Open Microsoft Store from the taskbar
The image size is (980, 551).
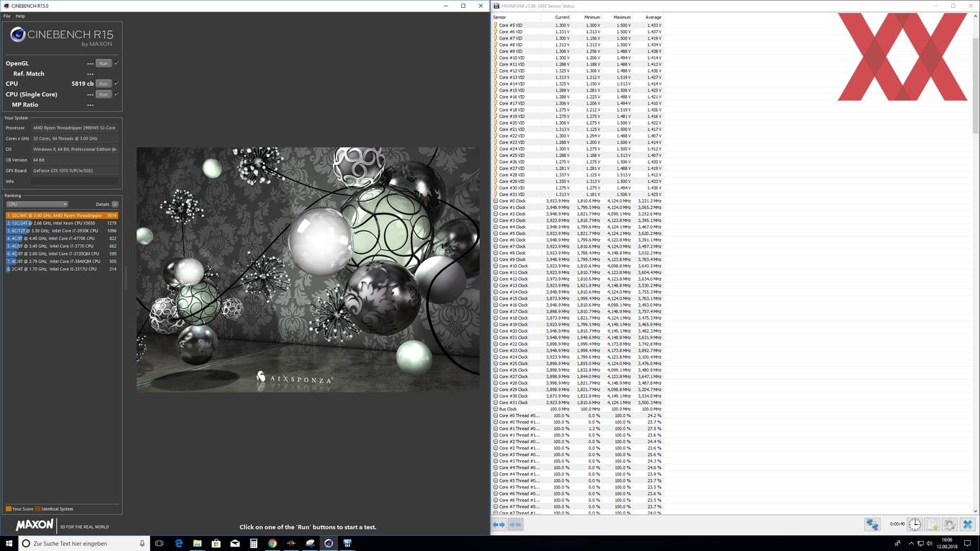[215, 543]
